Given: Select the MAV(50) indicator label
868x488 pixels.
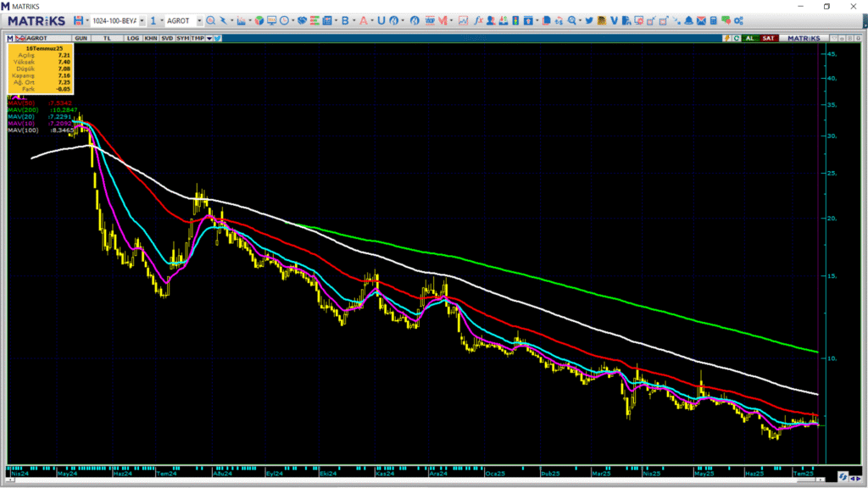Looking at the screenshot, I should 21,103.
